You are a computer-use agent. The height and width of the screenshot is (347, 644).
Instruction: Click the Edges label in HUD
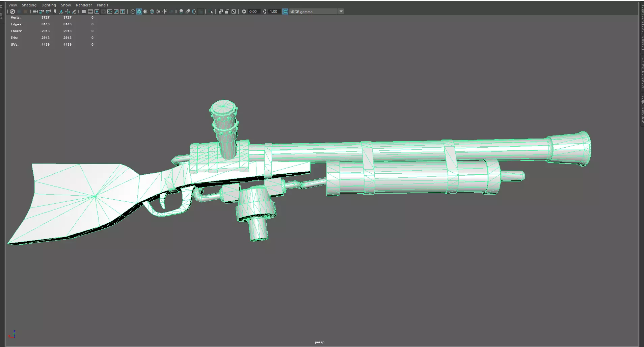point(16,24)
